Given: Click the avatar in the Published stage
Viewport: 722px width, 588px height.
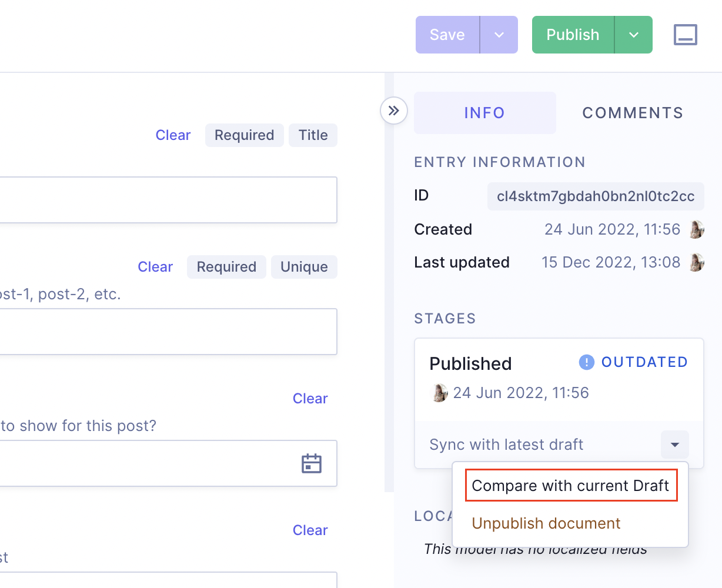Looking at the screenshot, I should click(439, 393).
